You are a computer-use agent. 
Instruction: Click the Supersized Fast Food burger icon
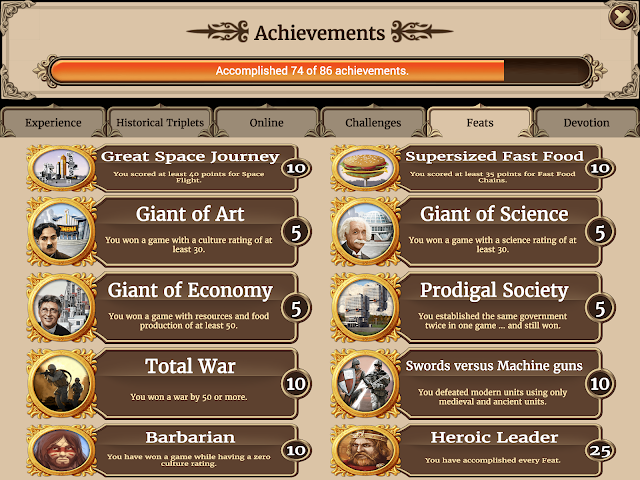[x=366, y=168]
